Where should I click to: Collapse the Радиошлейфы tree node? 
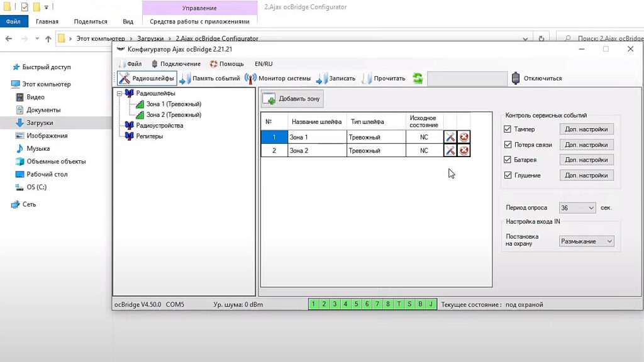click(x=119, y=94)
